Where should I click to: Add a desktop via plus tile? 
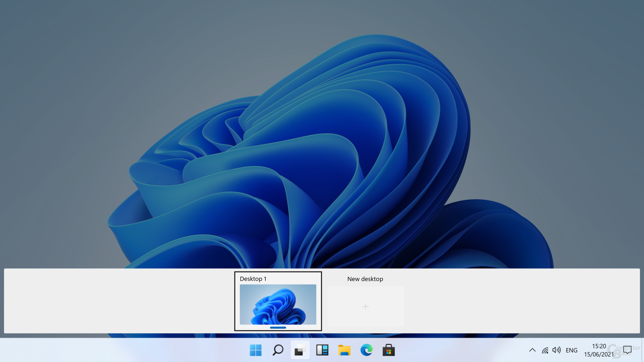pos(366,306)
